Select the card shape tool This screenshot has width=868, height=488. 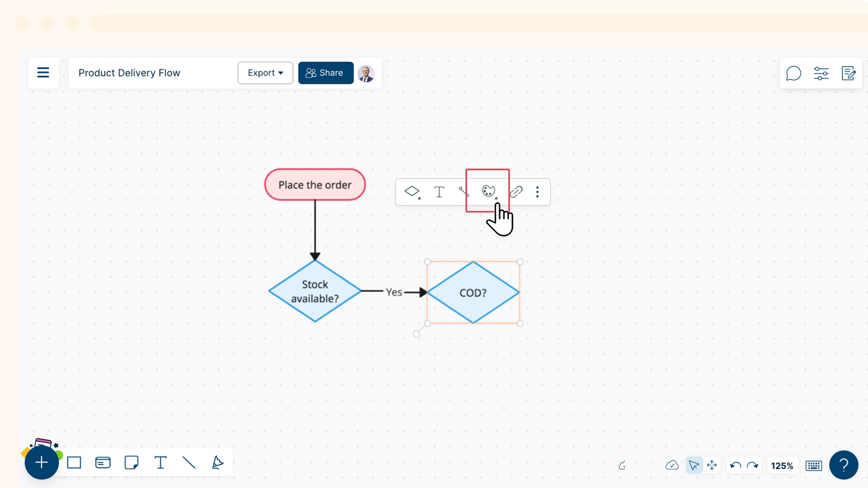point(103,463)
